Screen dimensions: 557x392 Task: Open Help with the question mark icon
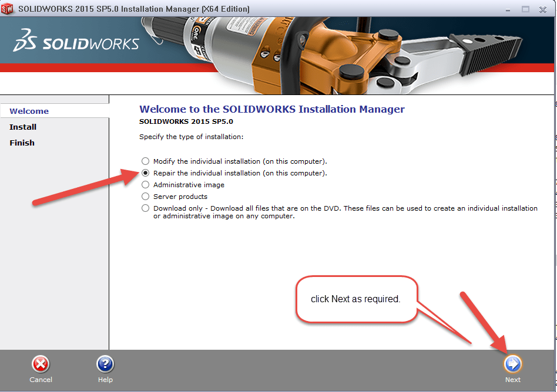pyautogui.click(x=105, y=364)
